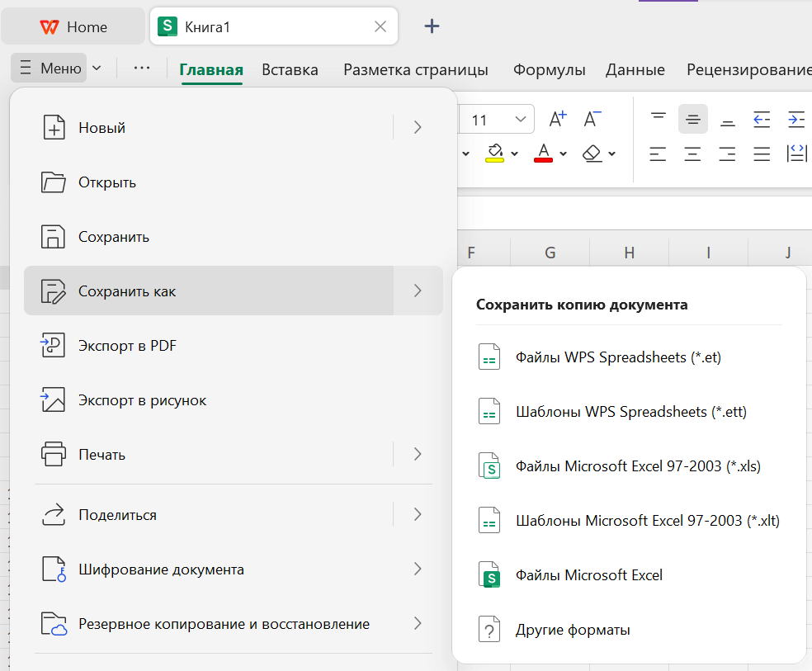Choose Экспорт в PDF menu item
The width and height of the screenshot is (812, 671).
(127, 346)
